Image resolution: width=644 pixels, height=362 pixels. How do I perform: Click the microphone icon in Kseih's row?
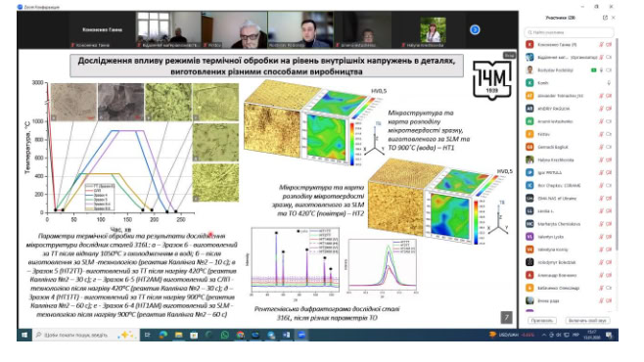[x=609, y=83]
